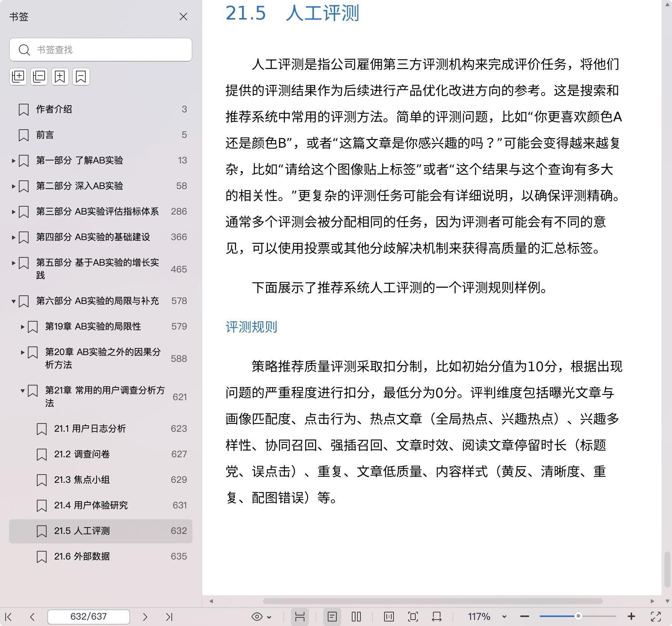
Task: Adjust the zoom slider handle
Action: point(578,616)
